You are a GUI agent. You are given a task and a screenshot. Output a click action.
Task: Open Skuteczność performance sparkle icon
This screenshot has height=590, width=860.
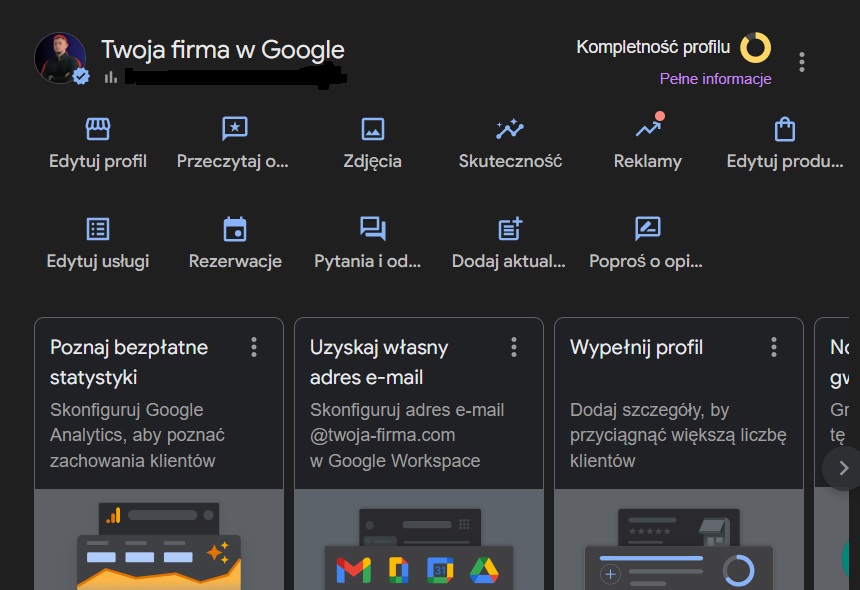[x=510, y=129]
